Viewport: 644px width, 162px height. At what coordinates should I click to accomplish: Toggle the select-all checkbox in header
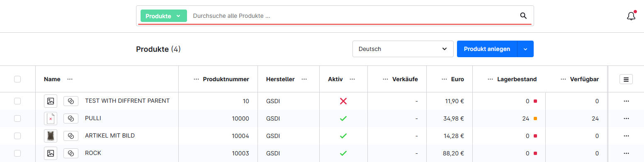click(17, 79)
